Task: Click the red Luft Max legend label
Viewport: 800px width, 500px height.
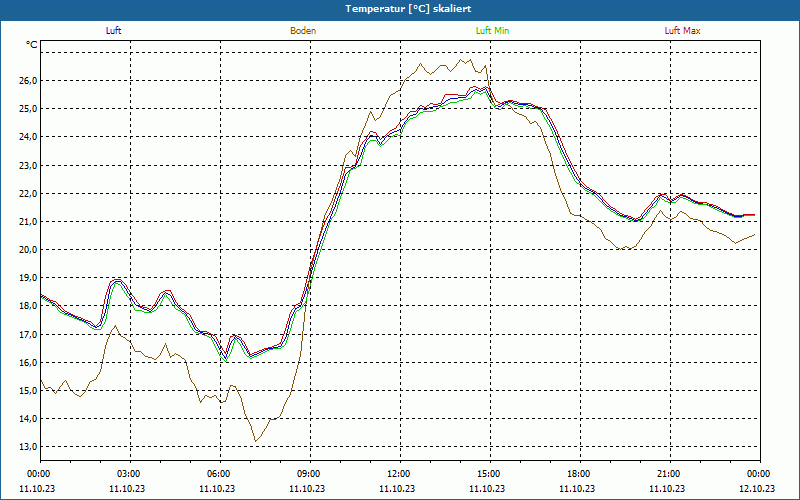Action: click(682, 31)
